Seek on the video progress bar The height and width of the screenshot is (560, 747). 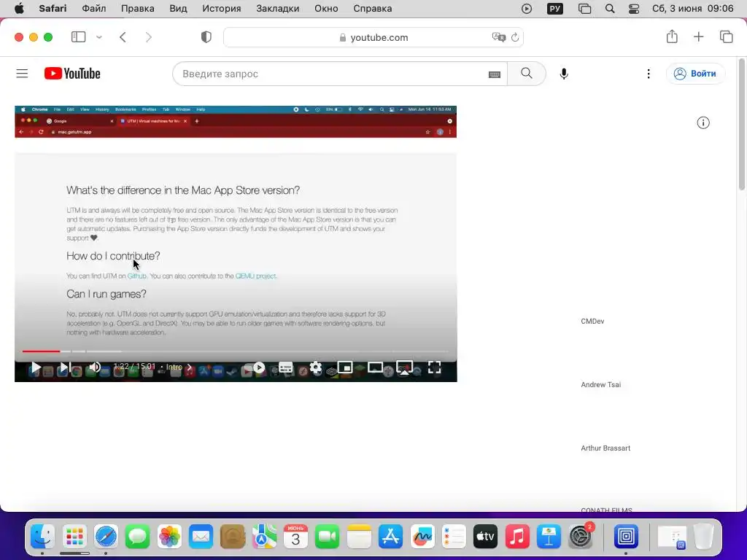click(x=235, y=351)
